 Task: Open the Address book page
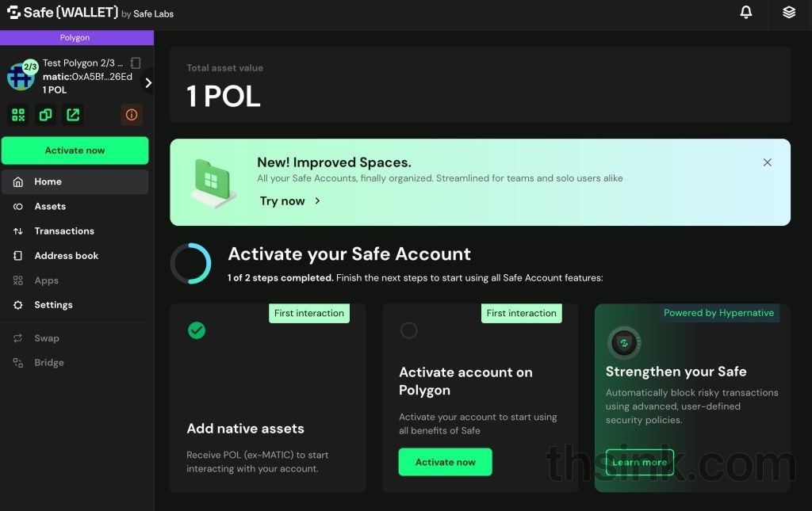tap(65, 255)
